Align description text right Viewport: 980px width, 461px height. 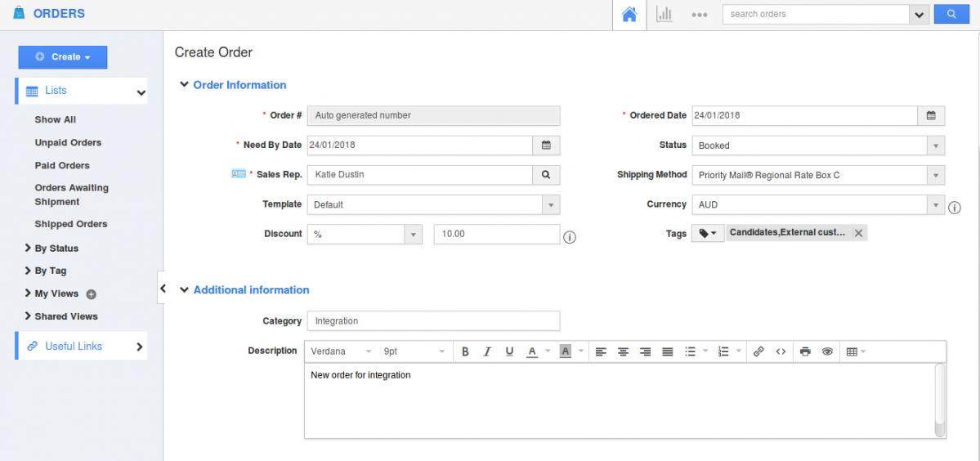646,351
